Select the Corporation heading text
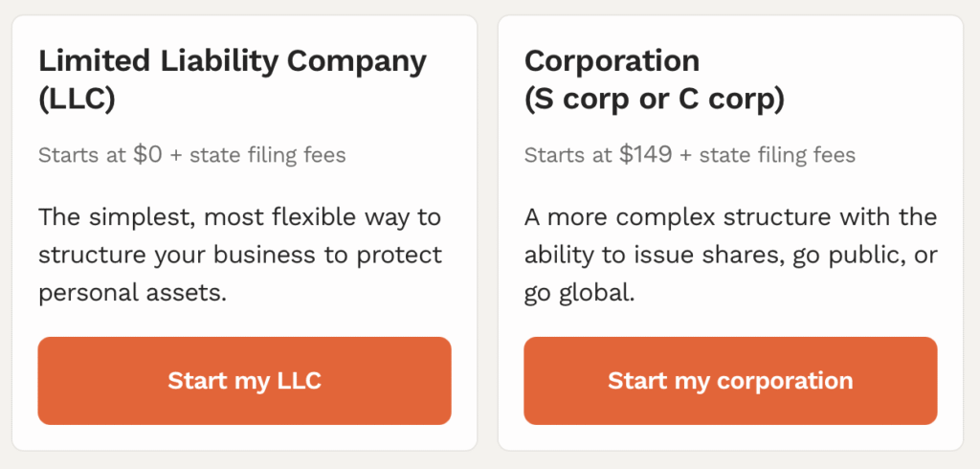Viewport: 980px width, 469px height. (x=612, y=61)
